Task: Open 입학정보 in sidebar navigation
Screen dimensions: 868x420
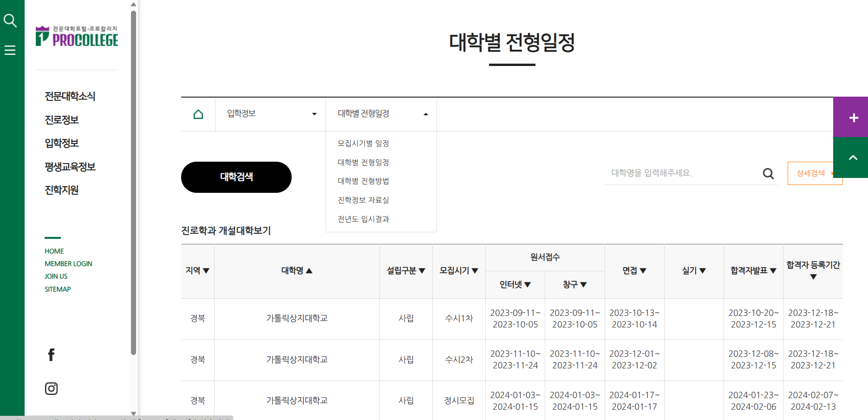Action: coord(62,143)
